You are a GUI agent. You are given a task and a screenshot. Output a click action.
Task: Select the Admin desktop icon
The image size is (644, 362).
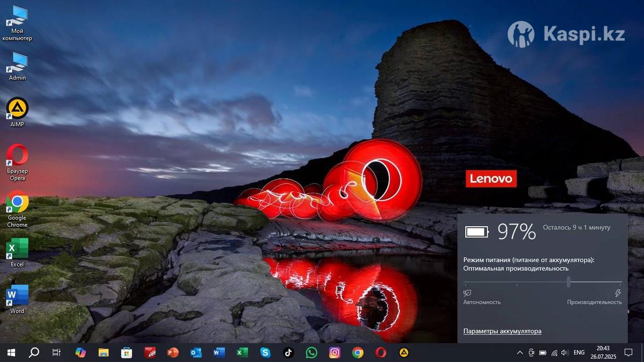(x=17, y=66)
